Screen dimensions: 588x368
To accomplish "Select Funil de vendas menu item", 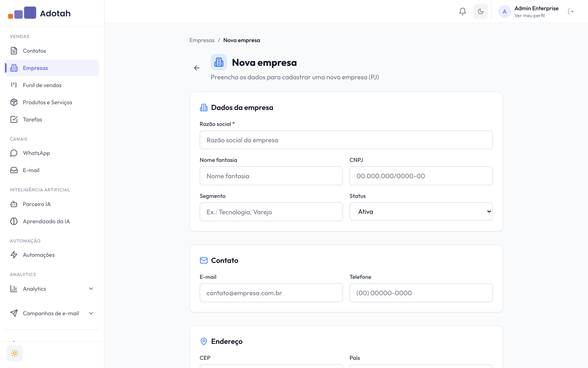I will pyautogui.click(x=52, y=85).
